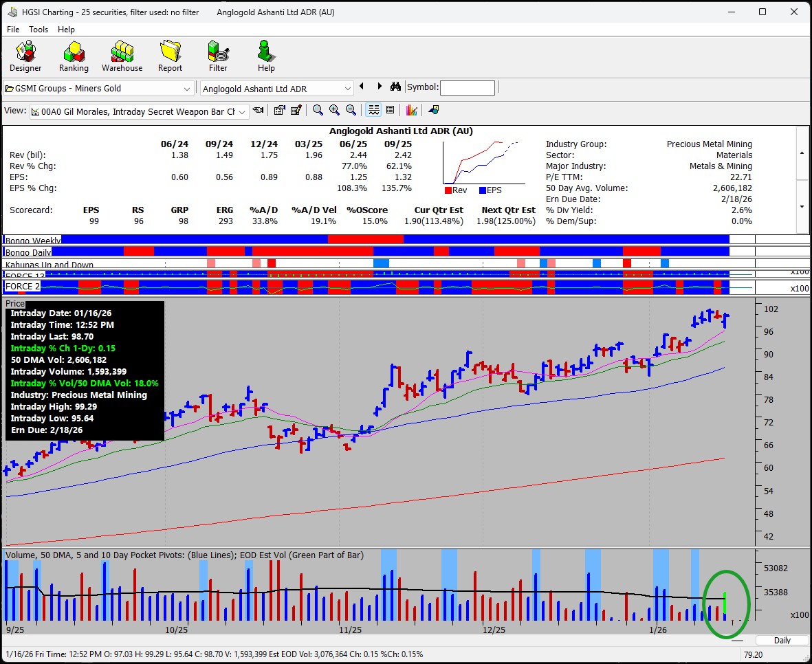This screenshot has height=664, width=812.
Task: Advance to the next security arrow
Action: 379,87
